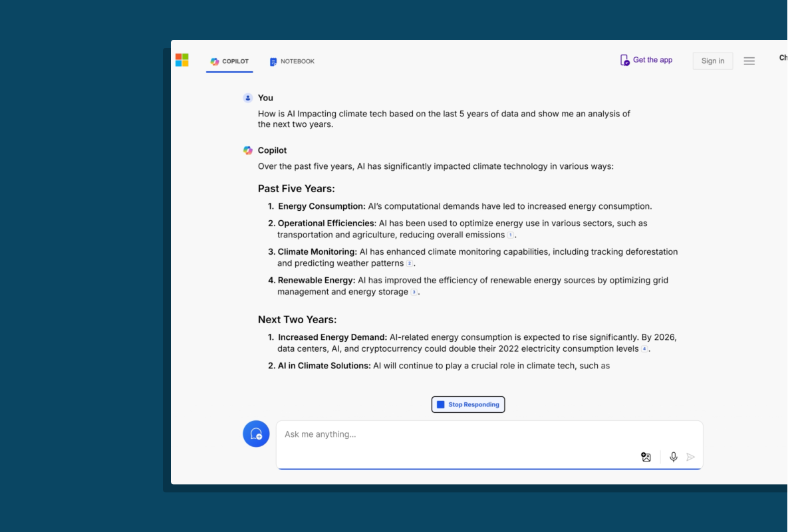
Task: Click the Notebook tab icon
Action: (273, 62)
